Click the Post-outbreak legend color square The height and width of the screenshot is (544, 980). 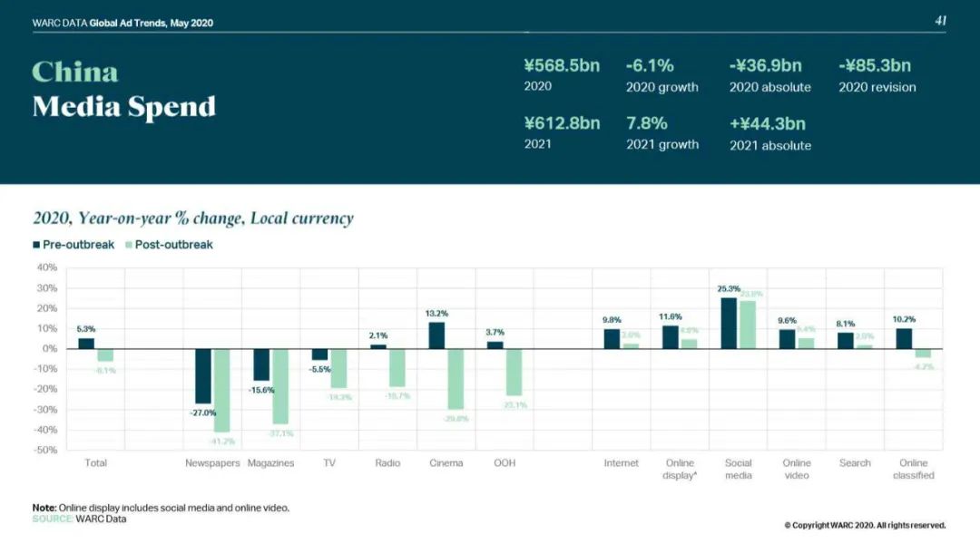point(128,245)
